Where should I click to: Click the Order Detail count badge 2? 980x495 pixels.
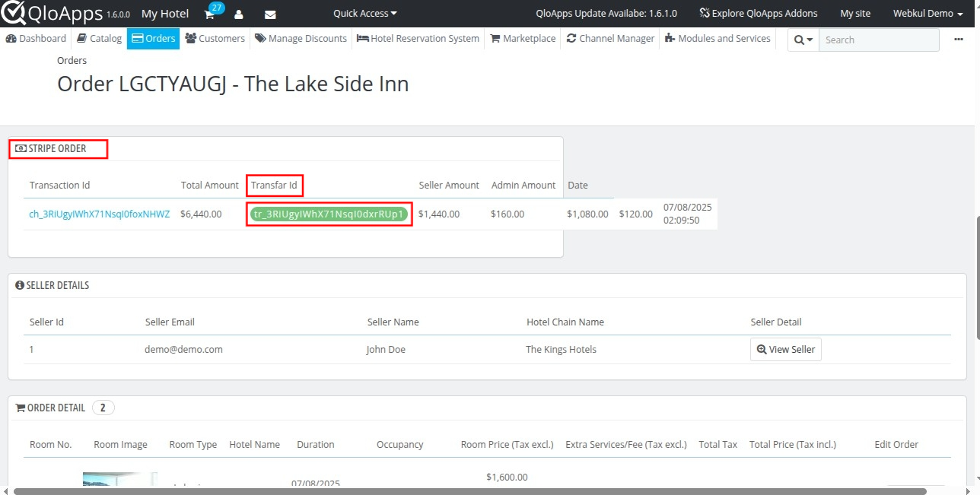coord(103,408)
